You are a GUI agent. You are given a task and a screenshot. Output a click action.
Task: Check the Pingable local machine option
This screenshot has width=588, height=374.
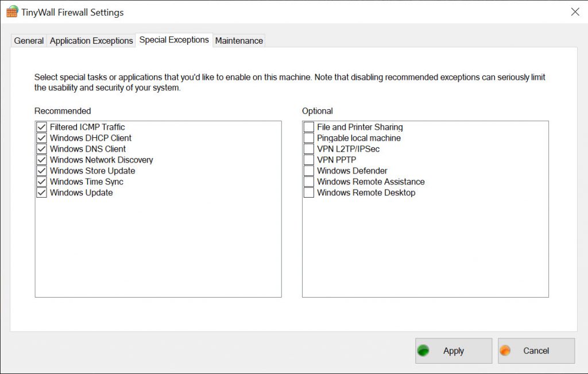[x=309, y=138]
